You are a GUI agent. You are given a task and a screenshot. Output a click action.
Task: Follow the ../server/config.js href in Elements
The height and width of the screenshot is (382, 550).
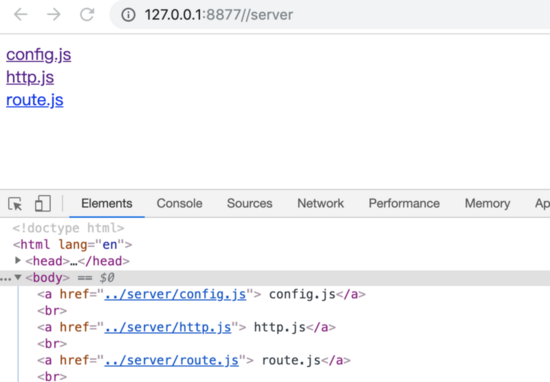click(x=175, y=294)
